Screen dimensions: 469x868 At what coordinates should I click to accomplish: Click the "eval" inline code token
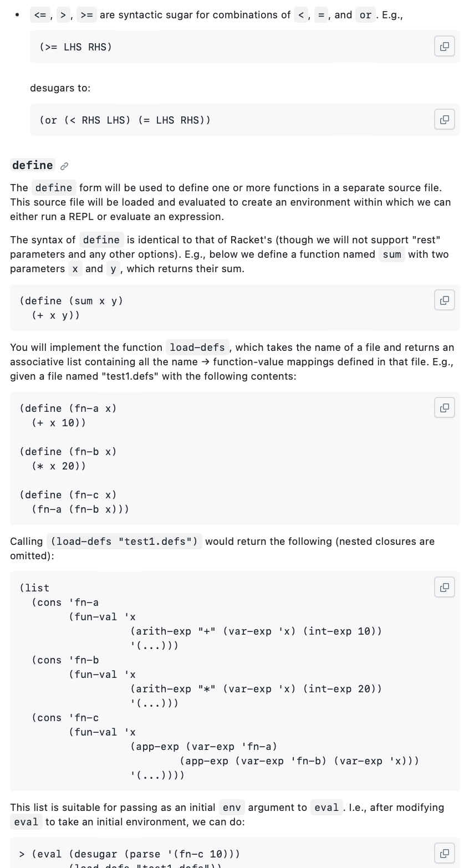tap(327, 808)
